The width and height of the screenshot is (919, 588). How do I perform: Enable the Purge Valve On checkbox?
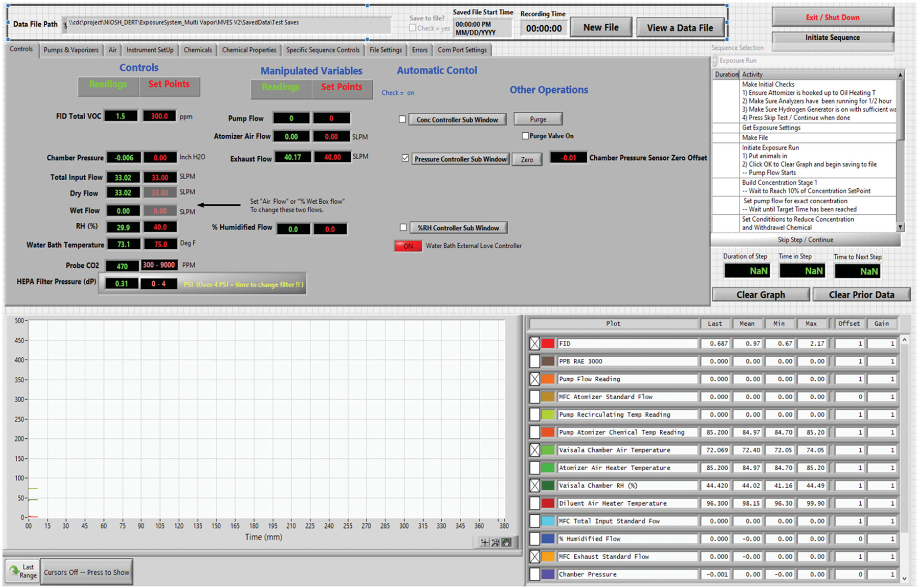click(x=525, y=136)
